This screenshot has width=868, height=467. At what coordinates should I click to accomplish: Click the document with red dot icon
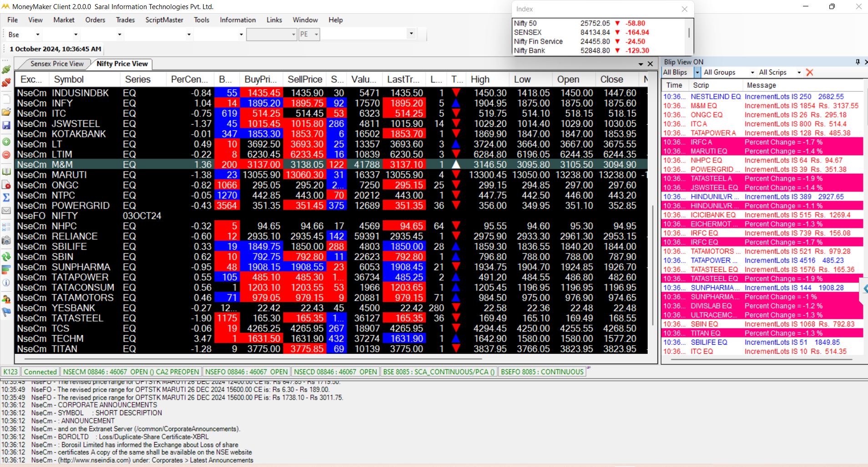coord(6,185)
